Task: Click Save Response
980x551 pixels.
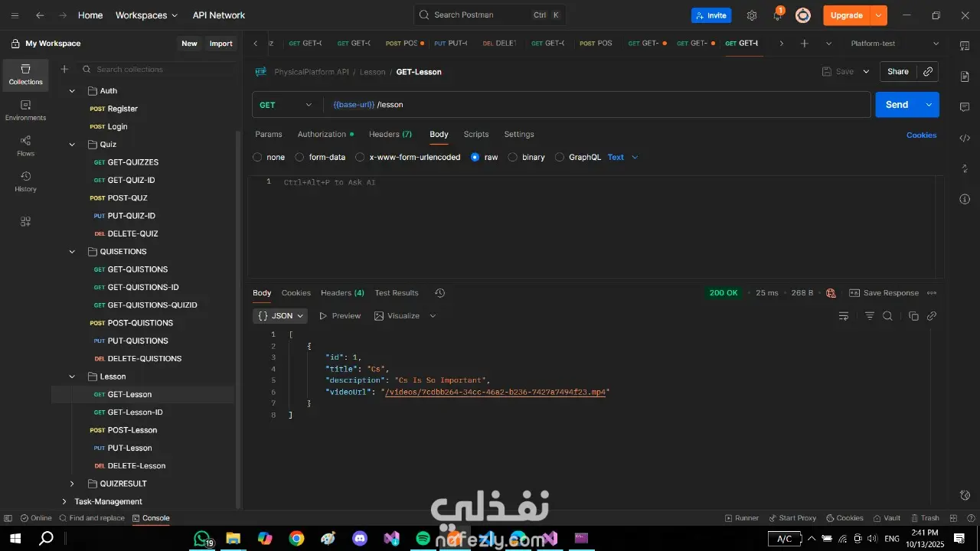Action: tap(884, 293)
